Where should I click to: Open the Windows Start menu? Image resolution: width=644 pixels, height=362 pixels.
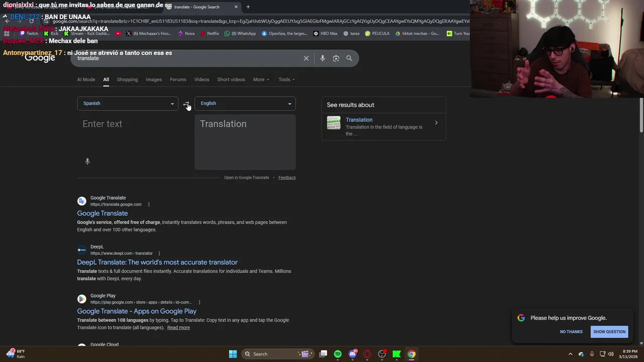pos(233,354)
